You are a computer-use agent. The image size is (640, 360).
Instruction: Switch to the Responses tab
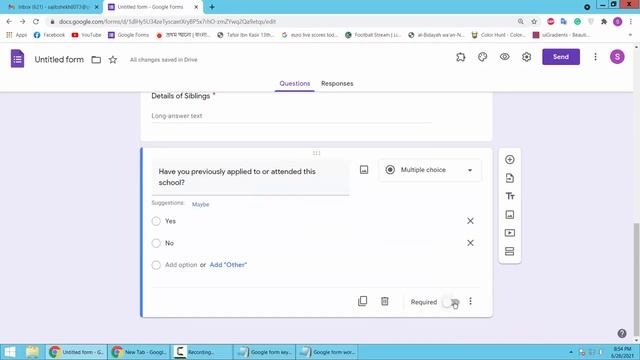pyautogui.click(x=337, y=83)
